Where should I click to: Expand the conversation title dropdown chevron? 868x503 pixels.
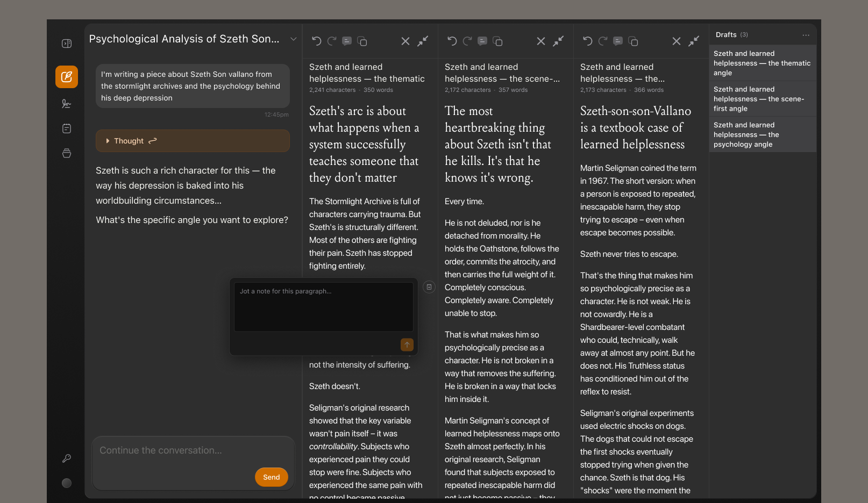294,39
